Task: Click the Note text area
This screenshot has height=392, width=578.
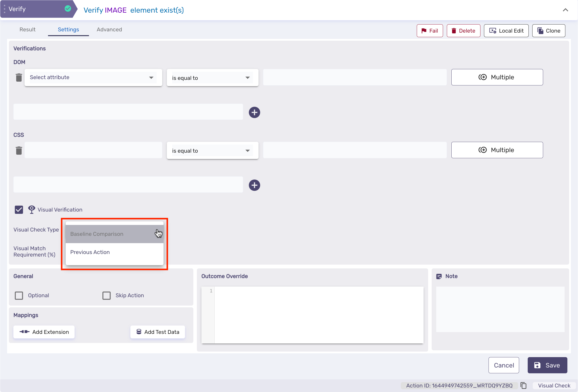Action: coord(500,309)
